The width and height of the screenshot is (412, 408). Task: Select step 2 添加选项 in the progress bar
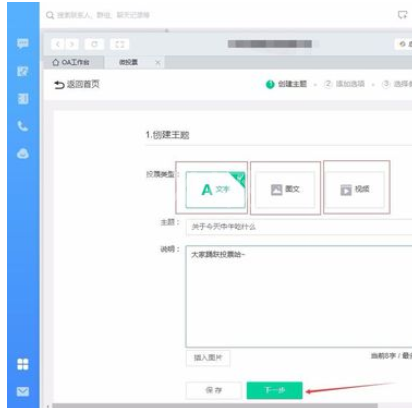[x=344, y=84]
